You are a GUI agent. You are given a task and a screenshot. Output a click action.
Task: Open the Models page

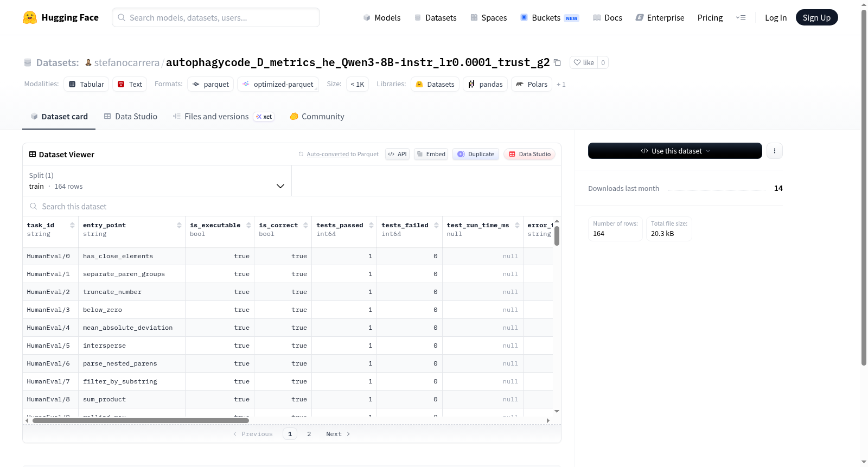click(382, 17)
